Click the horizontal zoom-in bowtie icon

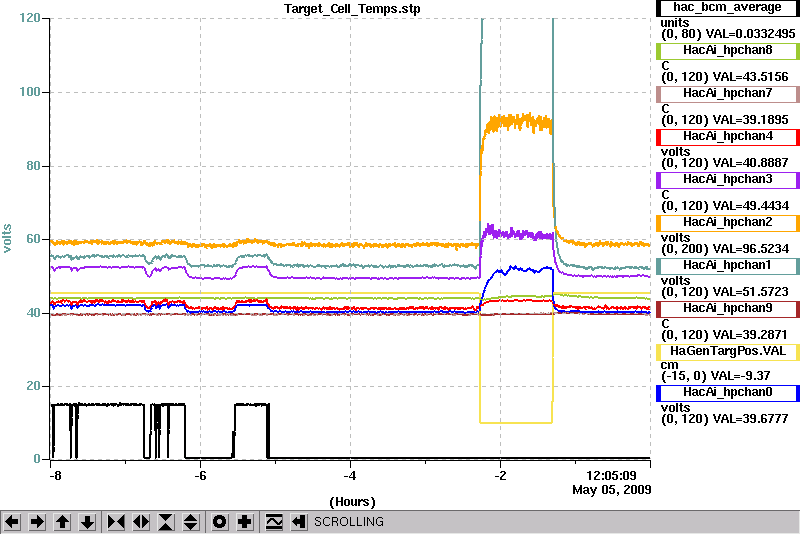(x=116, y=522)
